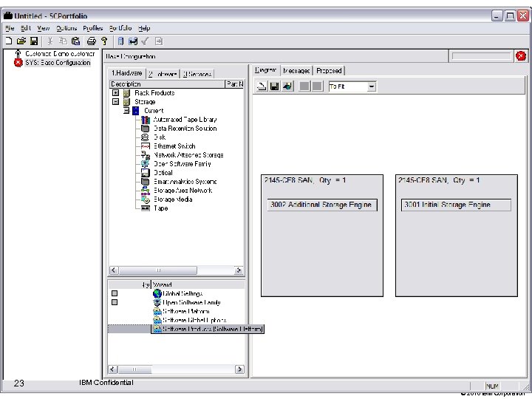Click the Wizard column header
Image resolution: width=532 pixels, height=399 pixels.
(x=198, y=284)
